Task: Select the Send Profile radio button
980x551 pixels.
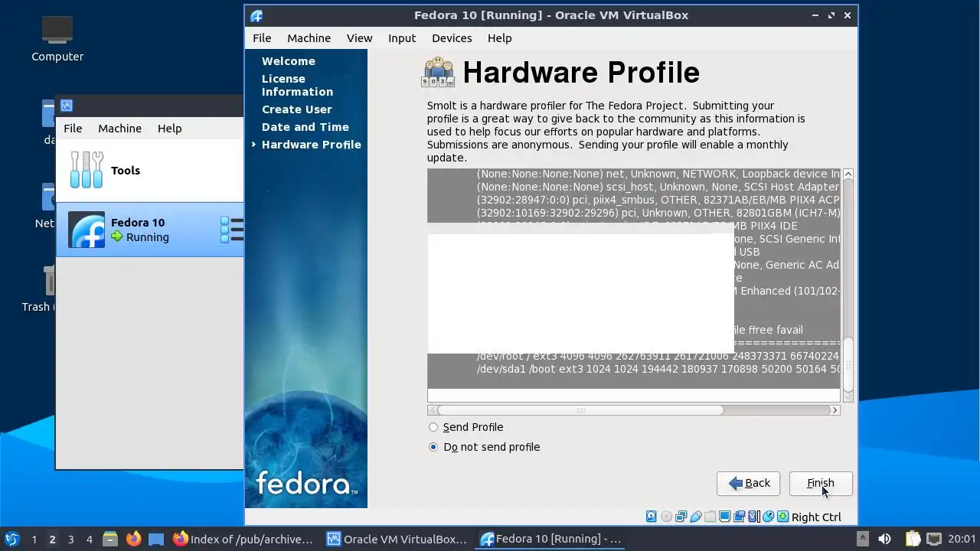Action: point(433,427)
